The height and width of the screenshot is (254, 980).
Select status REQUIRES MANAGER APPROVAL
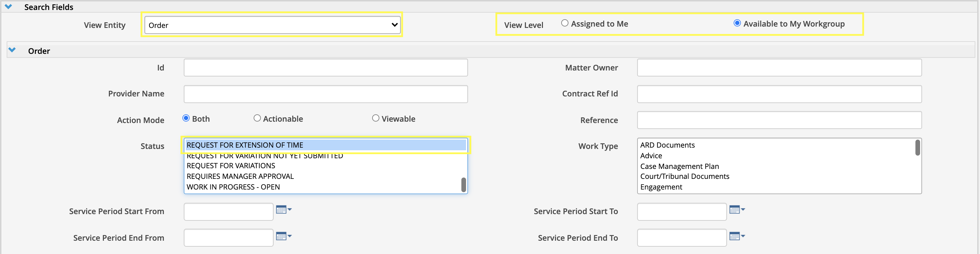pyautogui.click(x=323, y=177)
